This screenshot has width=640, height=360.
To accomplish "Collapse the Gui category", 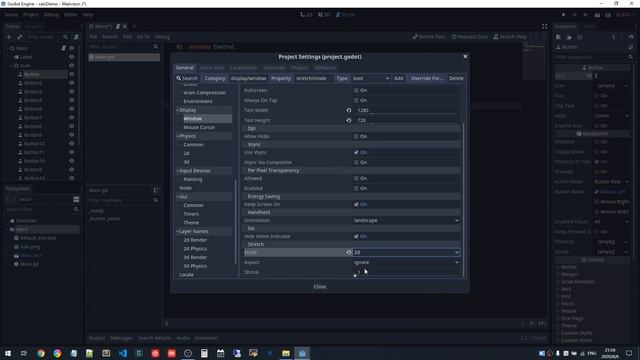I will tap(178, 197).
